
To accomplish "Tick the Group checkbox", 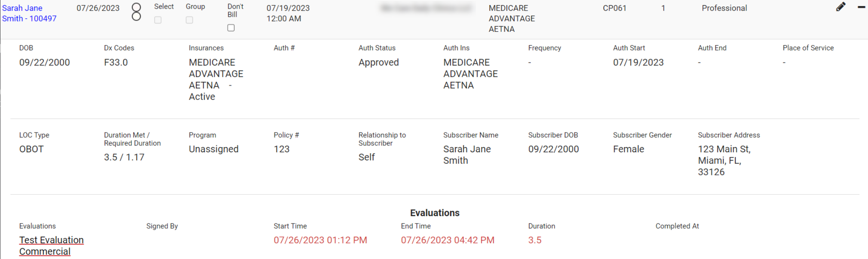I will pos(189,20).
